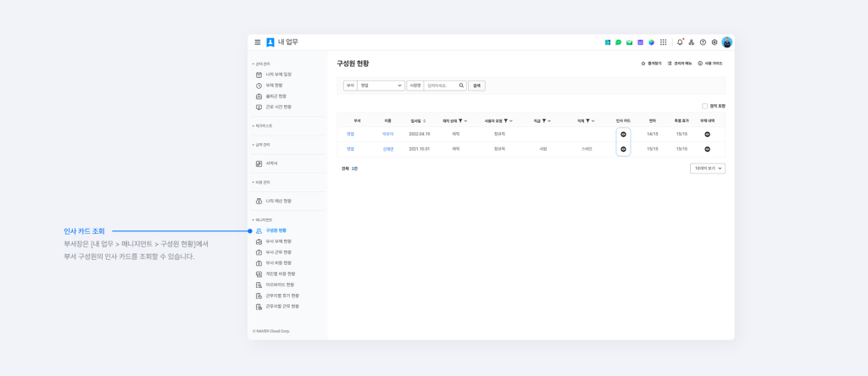868x376 pixels.
Task: Open the 부서 dropdown showing 영업
Action: [381, 86]
